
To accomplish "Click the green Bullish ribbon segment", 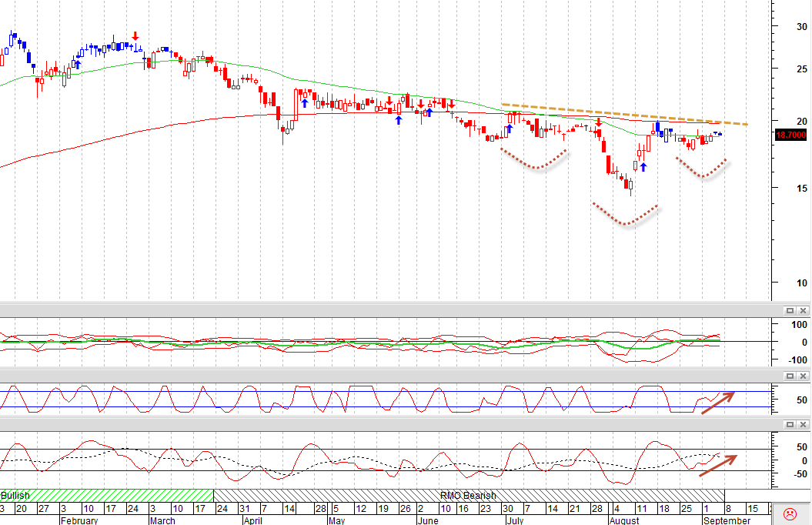I will coord(107,496).
